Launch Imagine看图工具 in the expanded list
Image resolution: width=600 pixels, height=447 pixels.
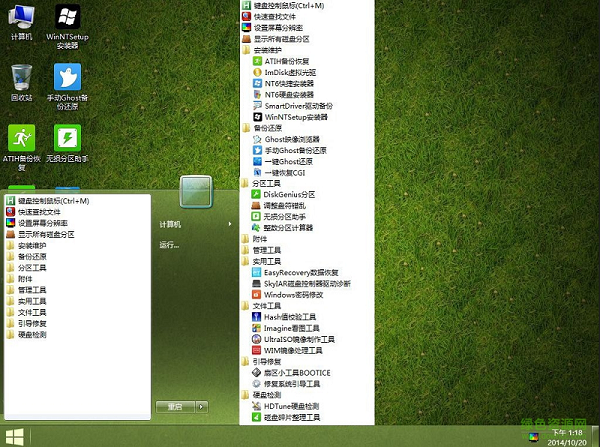(285, 328)
